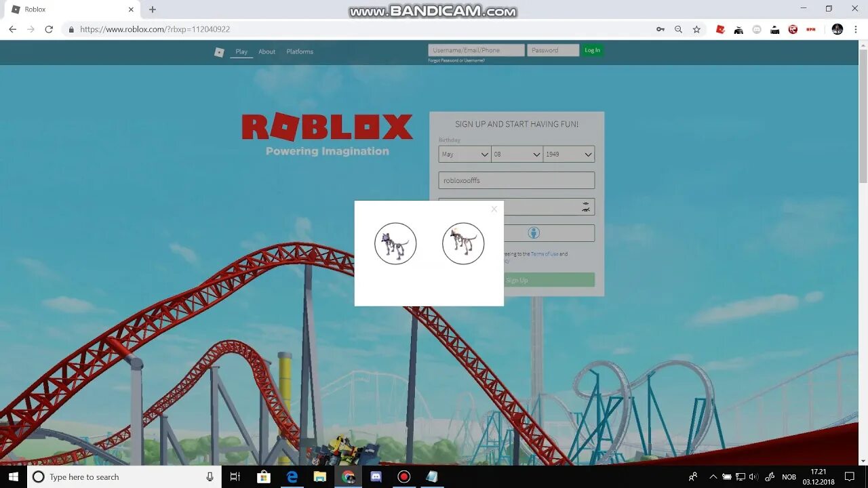Show hidden tray icons chevron

point(713,476)
